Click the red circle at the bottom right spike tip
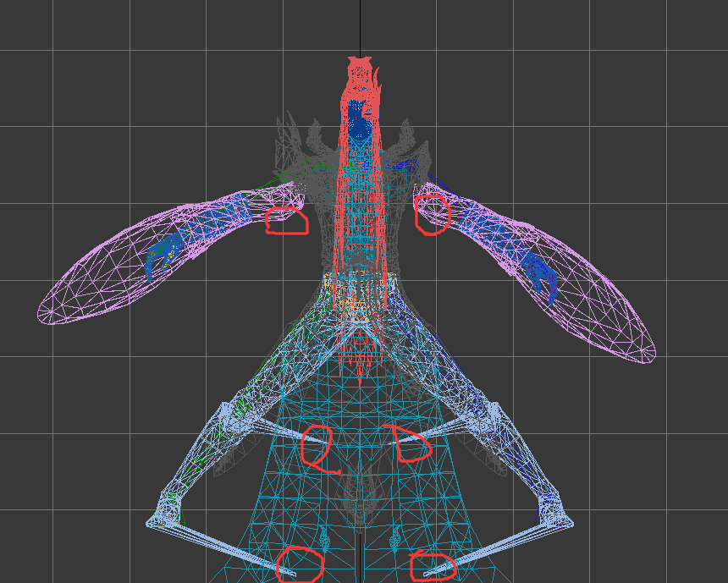Viewport: 728px width, 583px height. [432, 566]
